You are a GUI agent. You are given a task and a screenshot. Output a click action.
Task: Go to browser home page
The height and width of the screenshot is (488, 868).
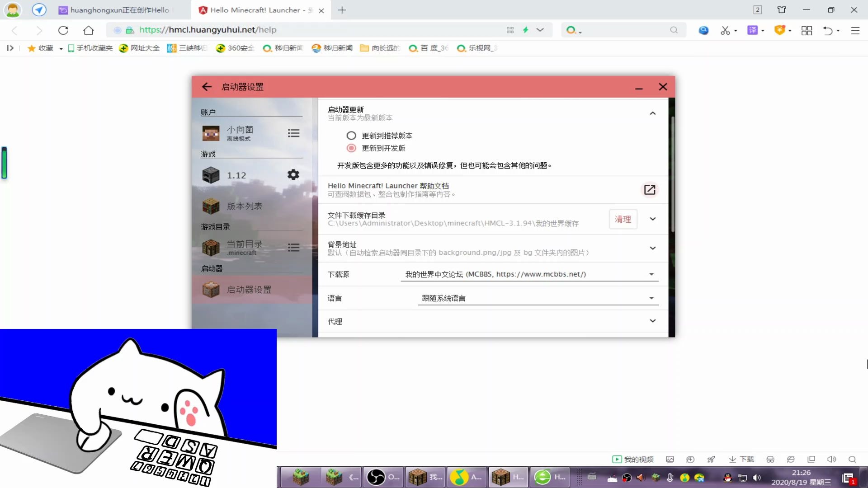(89, 30)
